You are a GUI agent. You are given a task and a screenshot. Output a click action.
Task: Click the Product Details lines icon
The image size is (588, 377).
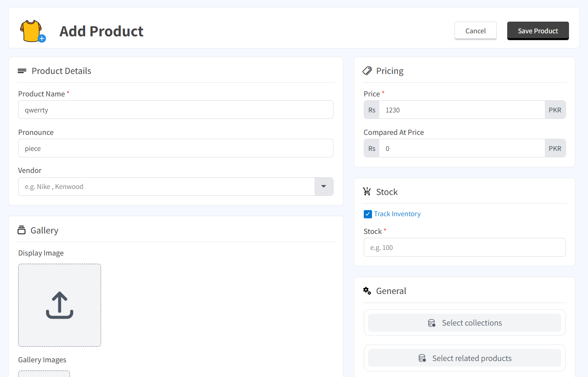tap(22, 71)
